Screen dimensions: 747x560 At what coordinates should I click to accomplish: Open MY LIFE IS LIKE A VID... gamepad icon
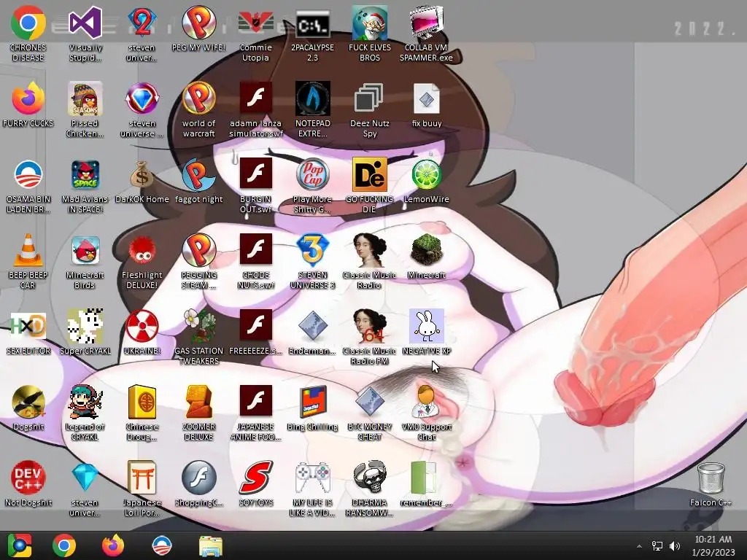312,477
